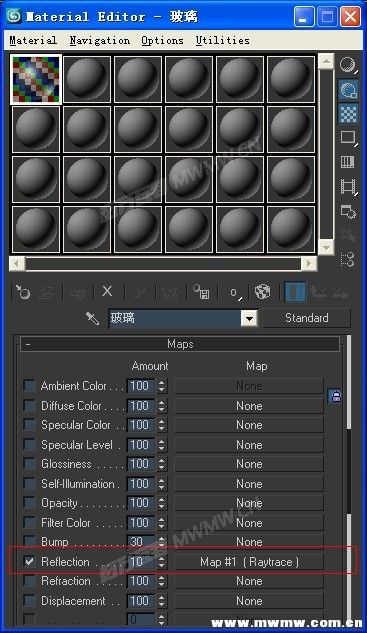This screenshot has height=633, width=367.
Task: Click the 3ds Max title bar icon
Action: click(x=15, y=16)
